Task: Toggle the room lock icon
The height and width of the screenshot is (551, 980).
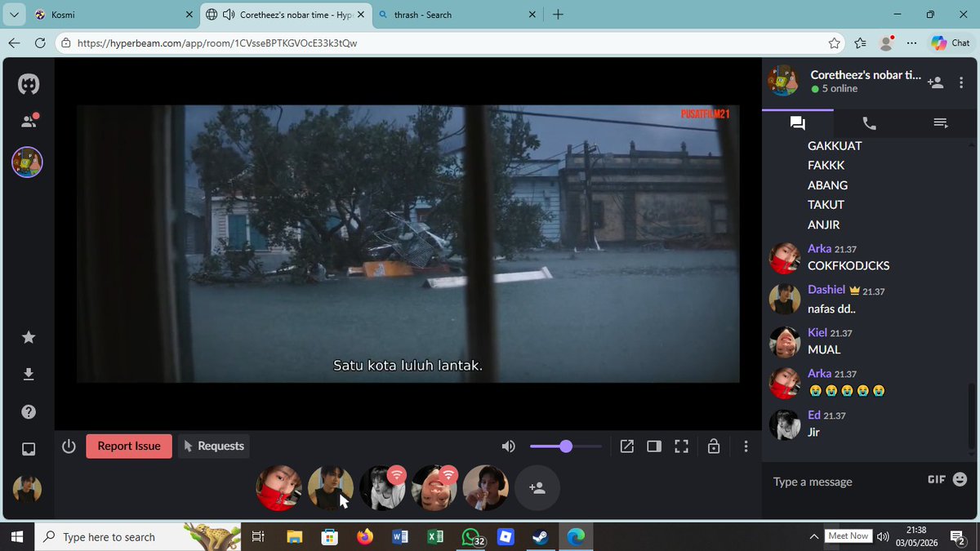Action: 714,447
